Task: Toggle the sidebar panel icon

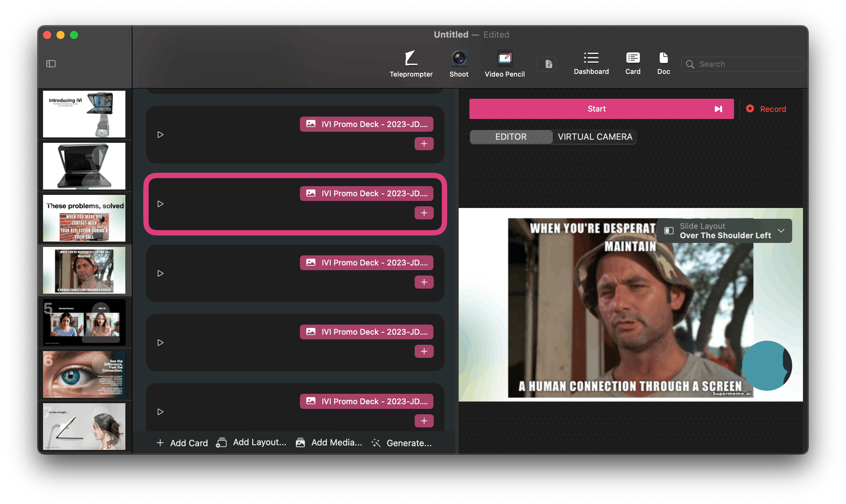Action: coord(51,64)
